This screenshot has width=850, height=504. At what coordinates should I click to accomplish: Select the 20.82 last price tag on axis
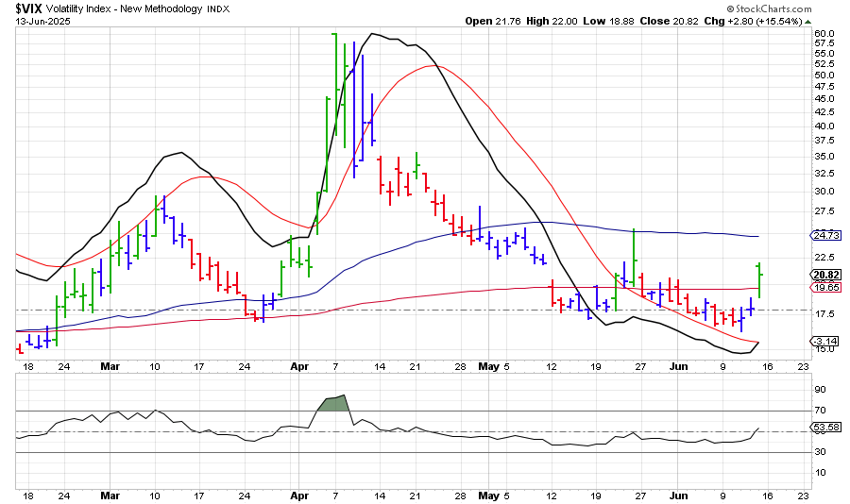(824, 275)
